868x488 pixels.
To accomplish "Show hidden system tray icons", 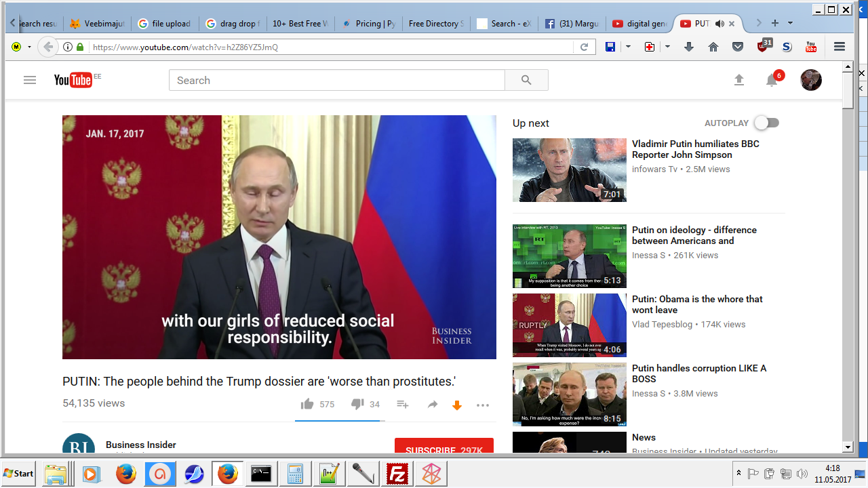I will [738, 473].
